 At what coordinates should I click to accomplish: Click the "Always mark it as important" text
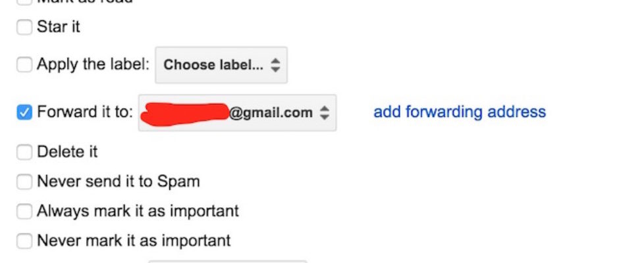[x=138, y=212]
